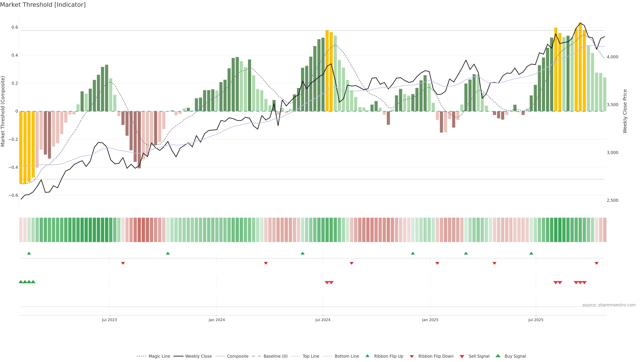The height and width of the screenshot is (362, 644).
Task: Click Sell Signal red triangle legend icon
Action: pos(462,356)
